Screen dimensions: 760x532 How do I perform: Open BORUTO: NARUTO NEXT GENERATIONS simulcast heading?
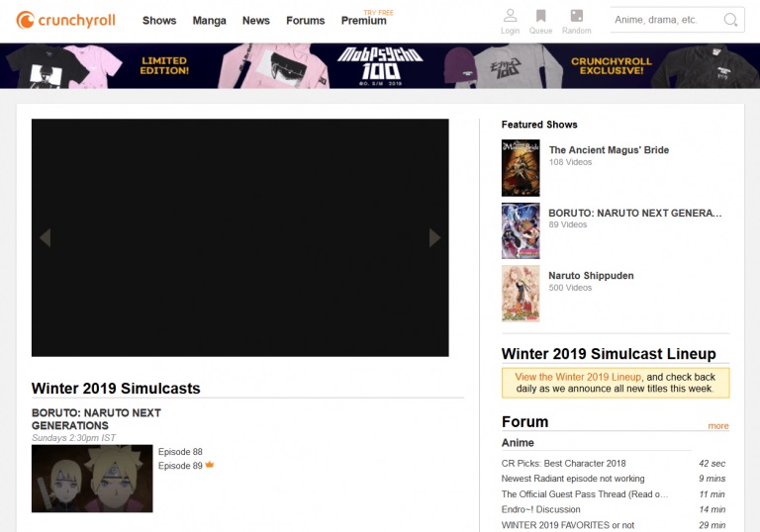coord(96,419)
